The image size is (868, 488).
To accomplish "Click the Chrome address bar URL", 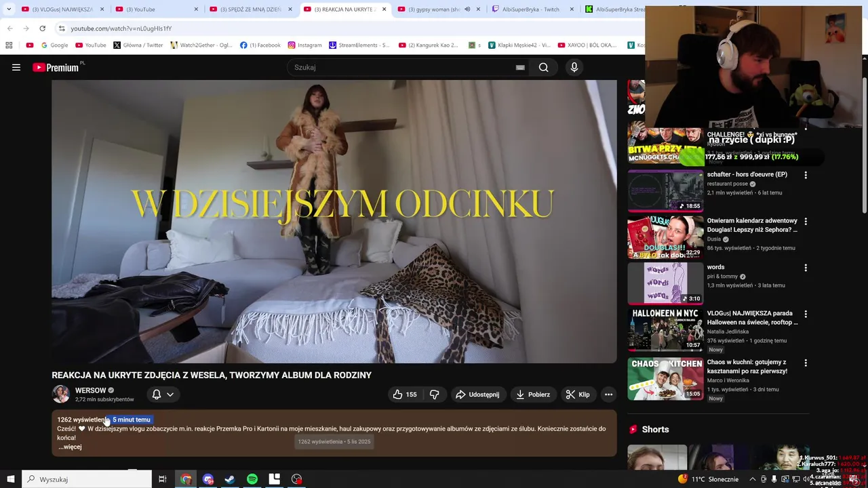I will [x=121, y=28].
